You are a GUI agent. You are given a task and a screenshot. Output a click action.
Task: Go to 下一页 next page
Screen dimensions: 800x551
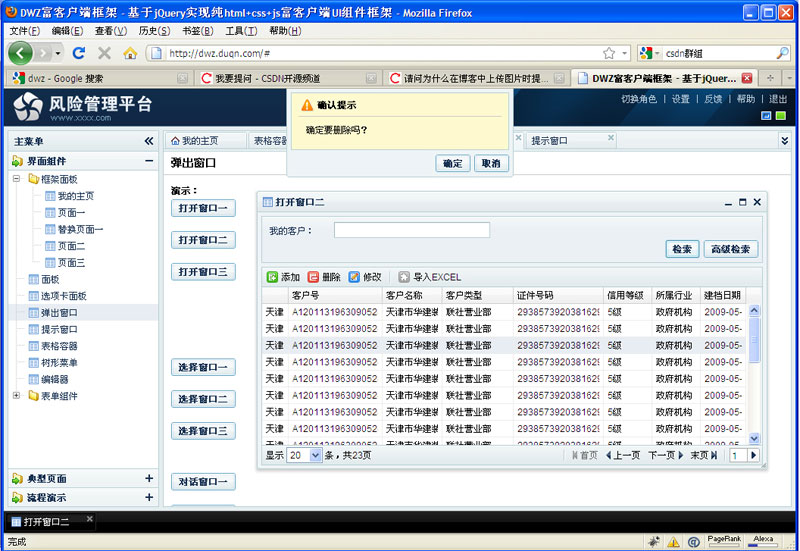click(665, 455)
